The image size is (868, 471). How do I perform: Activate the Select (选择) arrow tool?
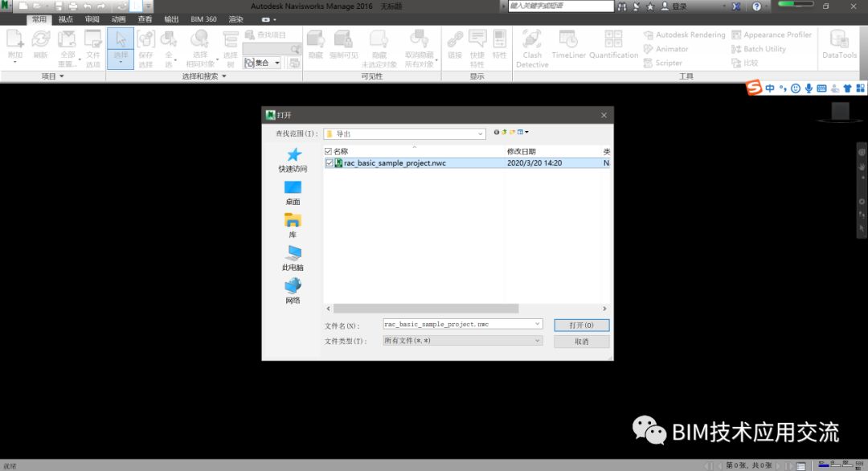[121, 41]
